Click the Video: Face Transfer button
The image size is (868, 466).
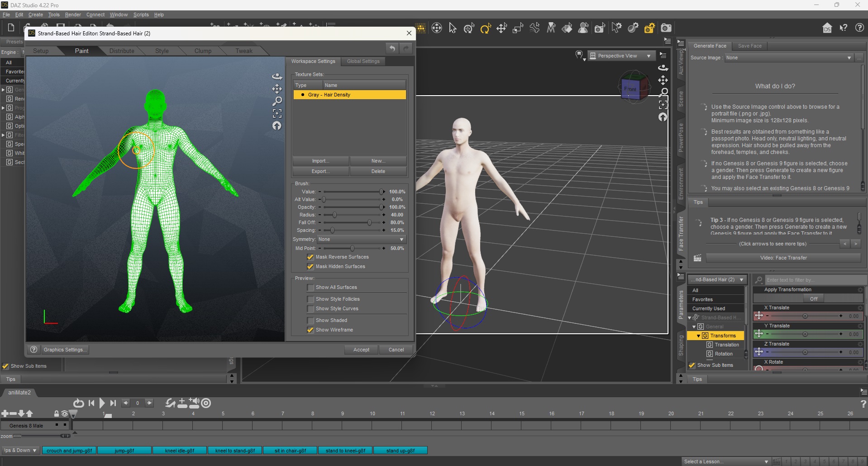(783, 258)
